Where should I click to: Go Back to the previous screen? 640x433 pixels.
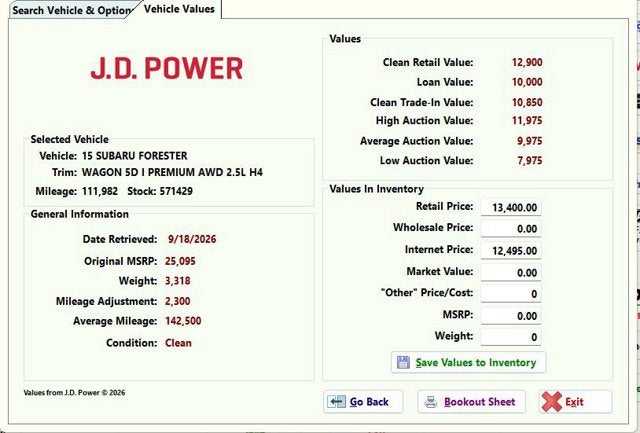363,402
